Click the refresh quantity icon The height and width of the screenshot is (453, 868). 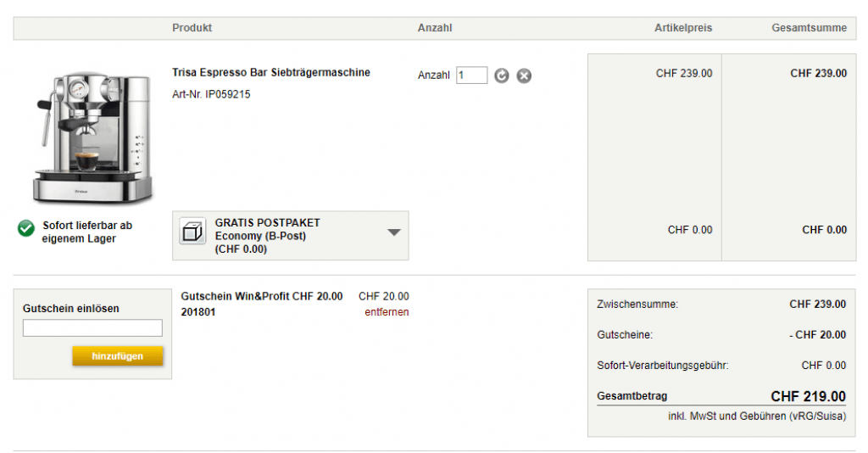point(502,75)
